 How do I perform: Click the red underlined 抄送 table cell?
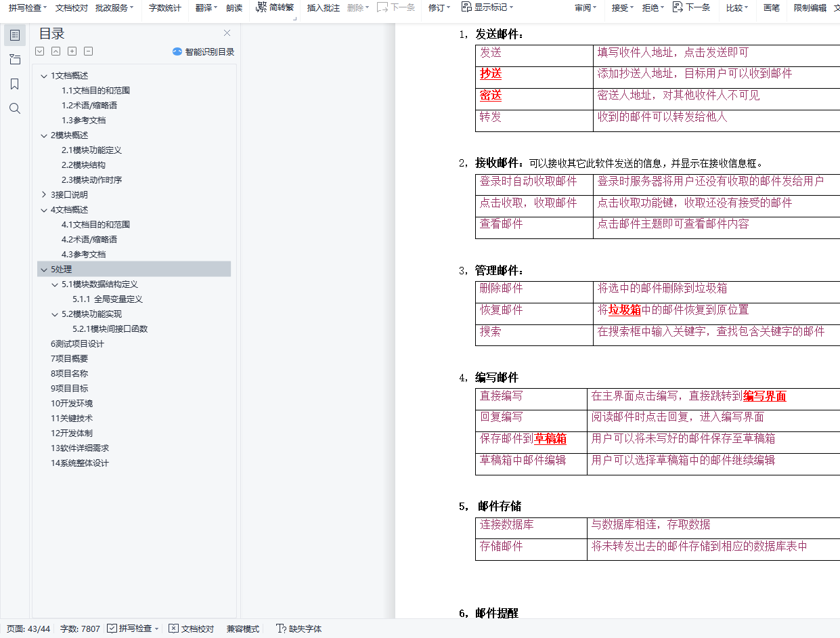[x=491, y=74]
